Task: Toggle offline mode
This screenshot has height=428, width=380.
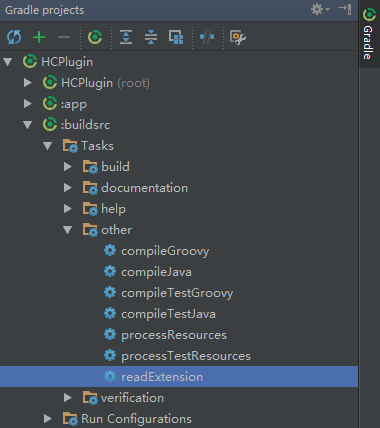Action: 207,37
